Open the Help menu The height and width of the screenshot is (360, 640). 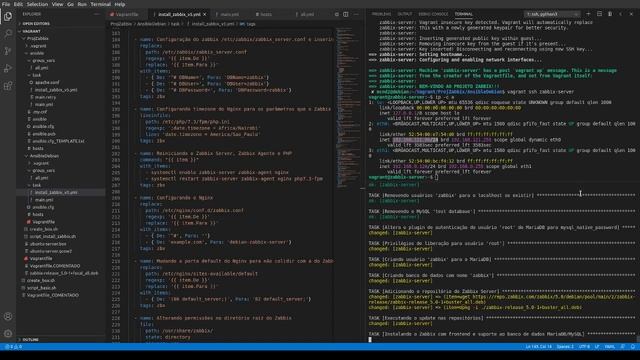tap(120, 4)
